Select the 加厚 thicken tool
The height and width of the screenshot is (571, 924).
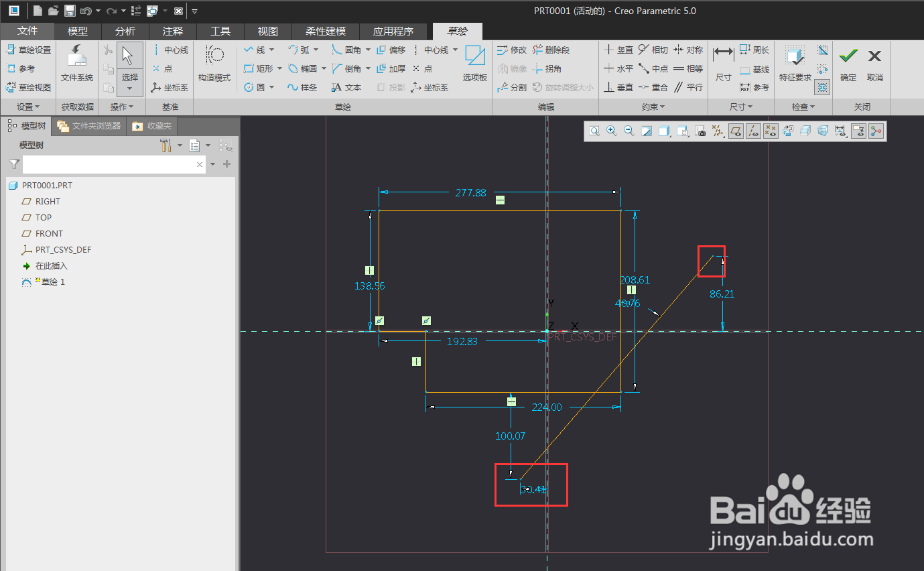coord(391,68)
